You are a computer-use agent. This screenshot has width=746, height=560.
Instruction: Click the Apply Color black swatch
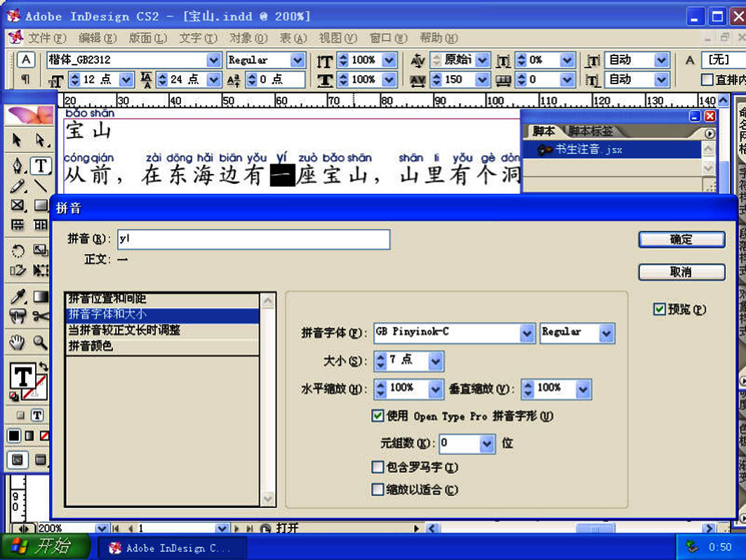[x=14, y=435]
